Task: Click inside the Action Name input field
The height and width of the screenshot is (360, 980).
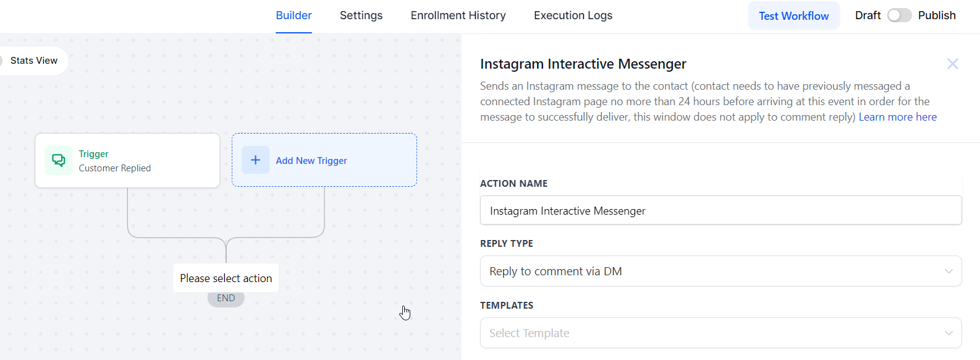Action: click(x=720, y=210)
